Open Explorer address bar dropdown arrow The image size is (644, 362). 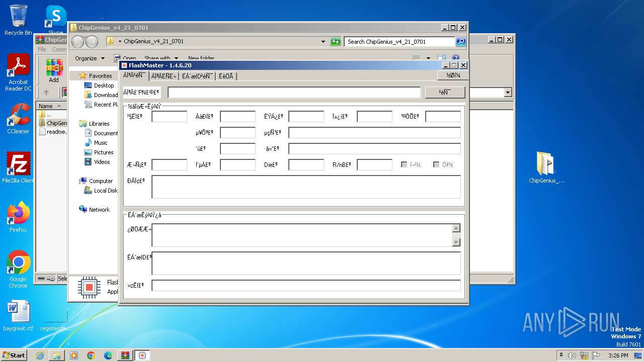point(323,42)
